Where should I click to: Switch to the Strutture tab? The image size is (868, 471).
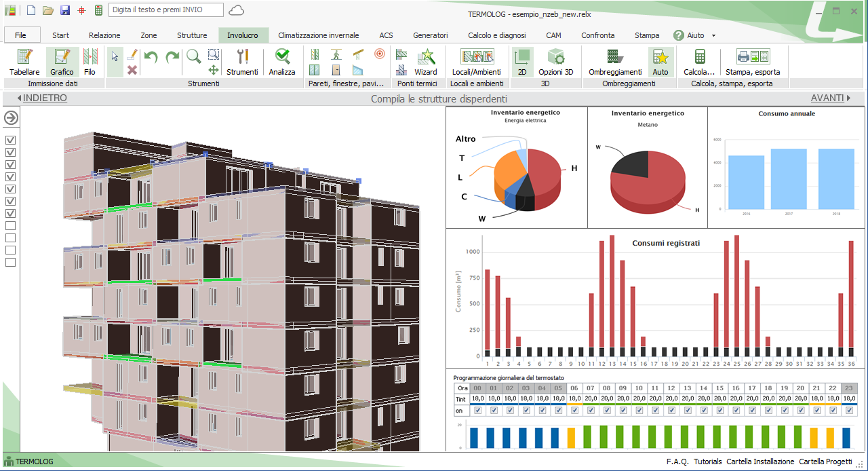[192, 35]
